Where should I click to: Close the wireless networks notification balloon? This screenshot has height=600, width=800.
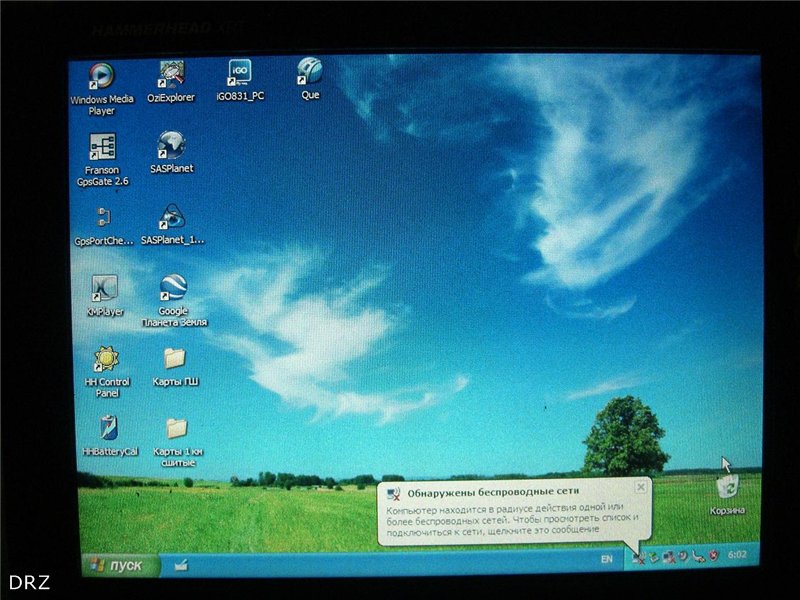(641, 487)
